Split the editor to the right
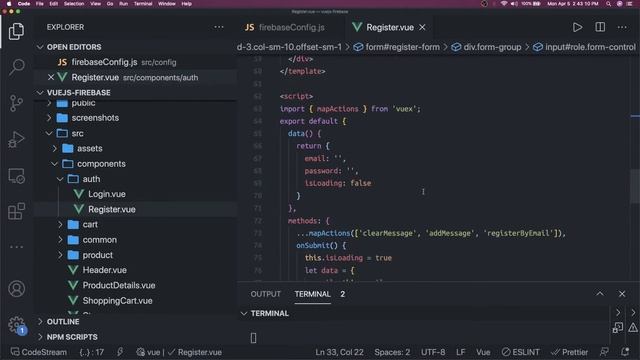 (x=600, y=27)
